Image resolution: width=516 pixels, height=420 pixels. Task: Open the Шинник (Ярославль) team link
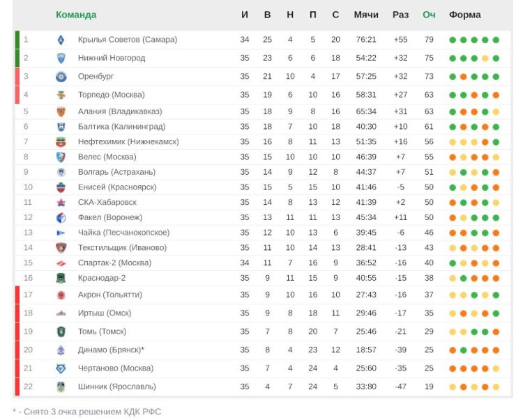[x=117, y=387]
